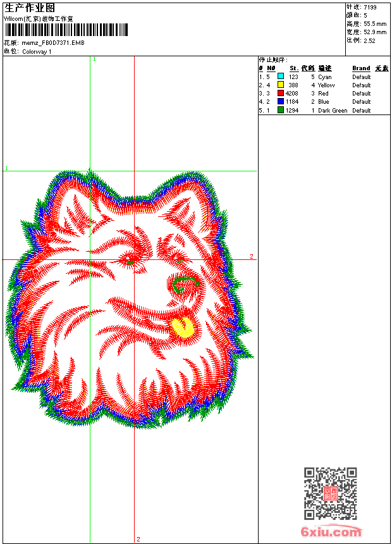Select the 'Dark Green' description text
The image size is (392, 544).
[333, 111]
